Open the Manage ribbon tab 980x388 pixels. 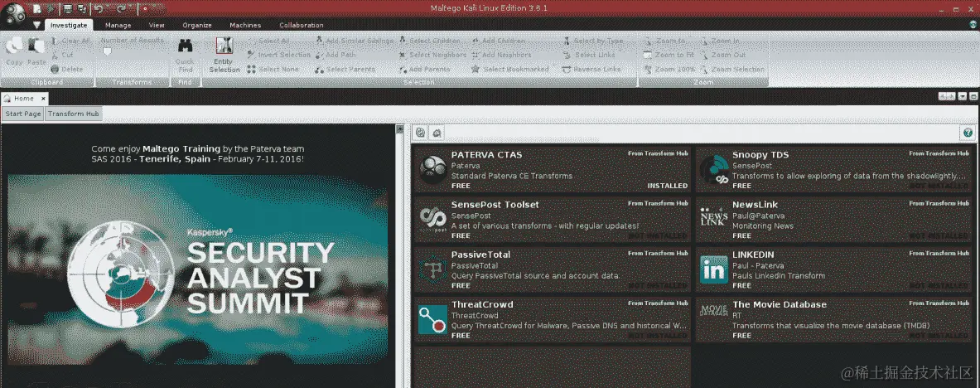coord(118,25)
